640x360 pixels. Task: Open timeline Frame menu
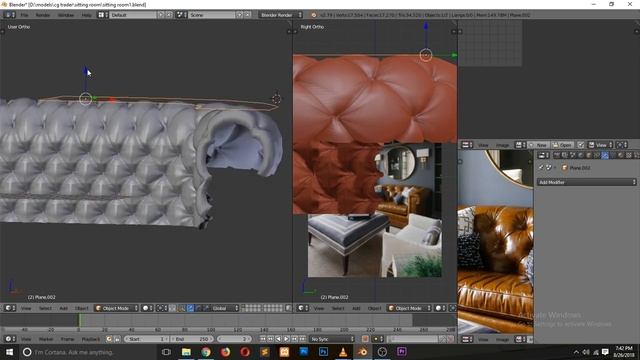tap(67, 339)
